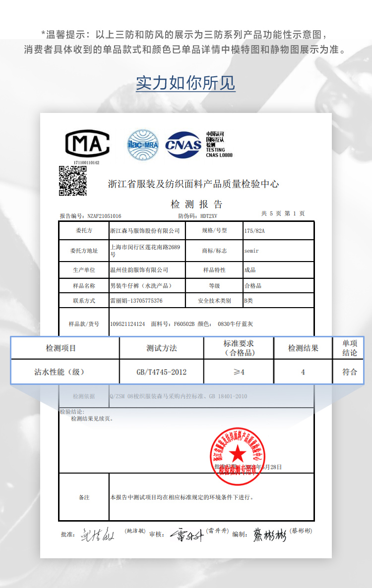Click the 编制 signature of 蔡彬彬
372x588 pixels.
pos(269,535)
